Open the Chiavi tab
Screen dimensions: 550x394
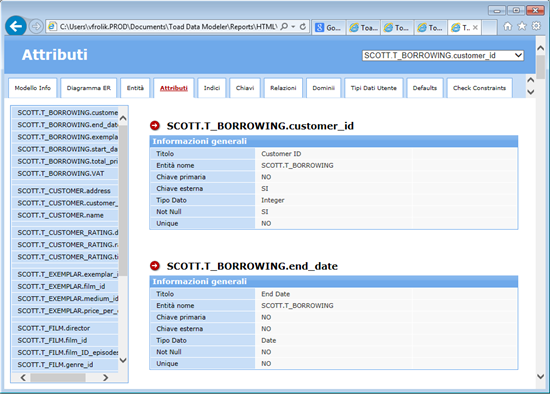click(x=245, y=88)
